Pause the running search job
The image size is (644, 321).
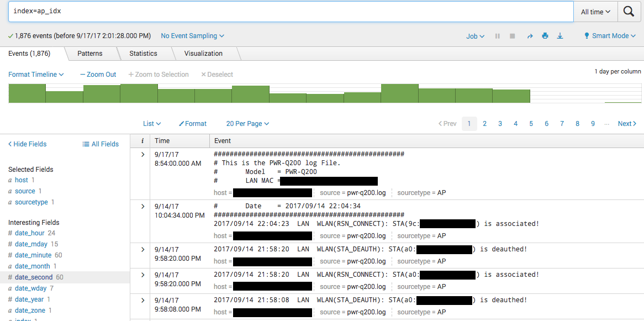pos(497,35)
